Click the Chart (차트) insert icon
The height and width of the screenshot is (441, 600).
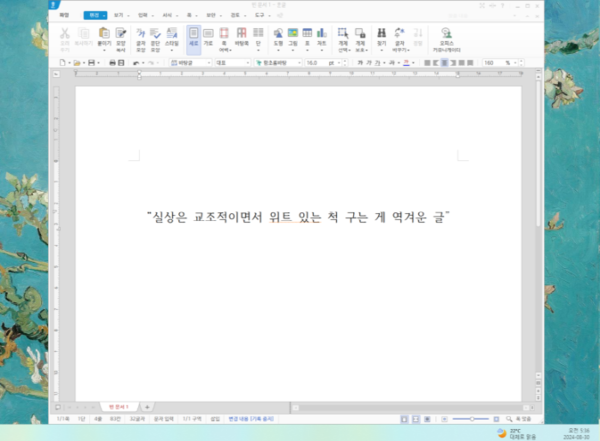point(321,33)
